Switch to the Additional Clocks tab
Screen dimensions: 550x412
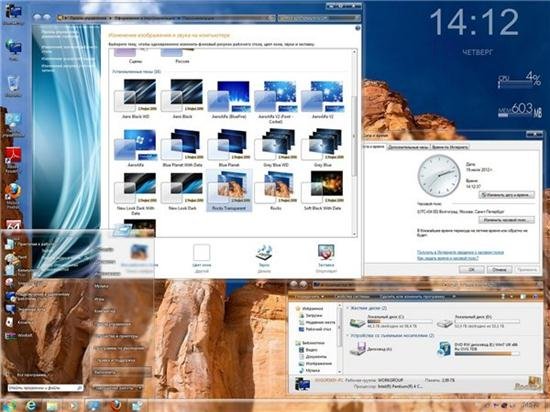click(408, 147)
